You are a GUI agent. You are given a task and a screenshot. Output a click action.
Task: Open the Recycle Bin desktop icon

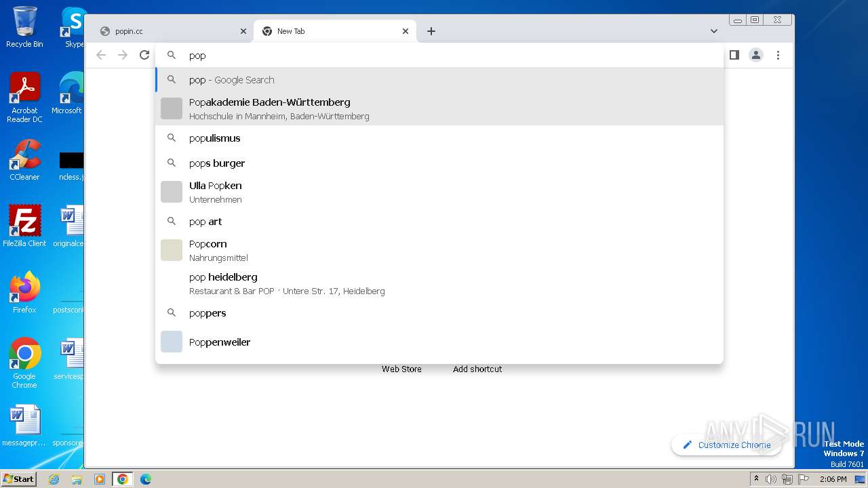[x=24, y=27]
